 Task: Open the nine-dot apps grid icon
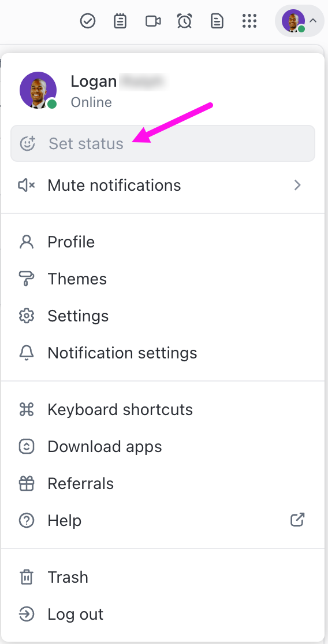click(x=249, y=21)
